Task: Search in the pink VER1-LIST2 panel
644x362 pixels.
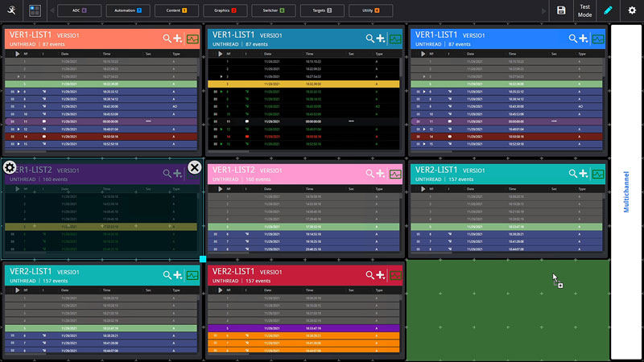Action: click(x=369, y=174)
